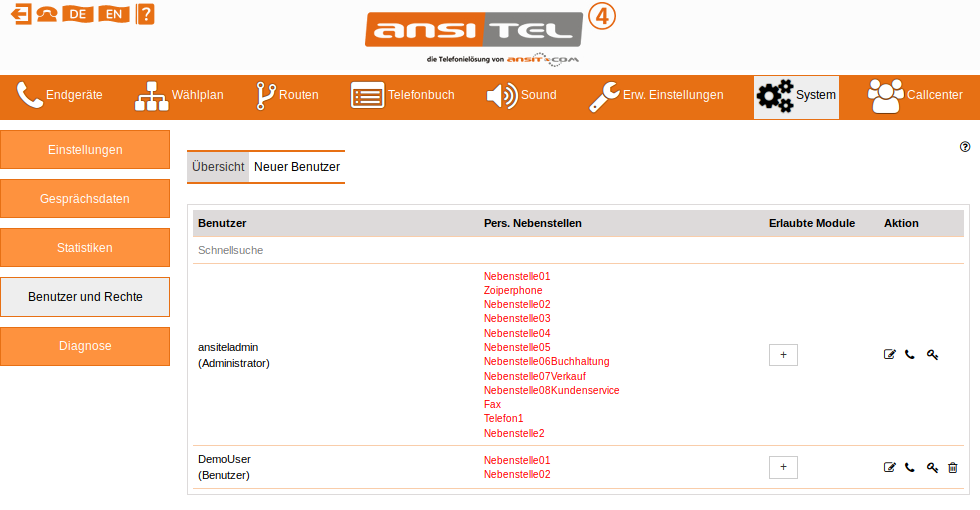The height and width of the screenshot is (510, 980).
Task: Click the Nebenstelle06Buchhaltung extension link
Action: [546, 362]
